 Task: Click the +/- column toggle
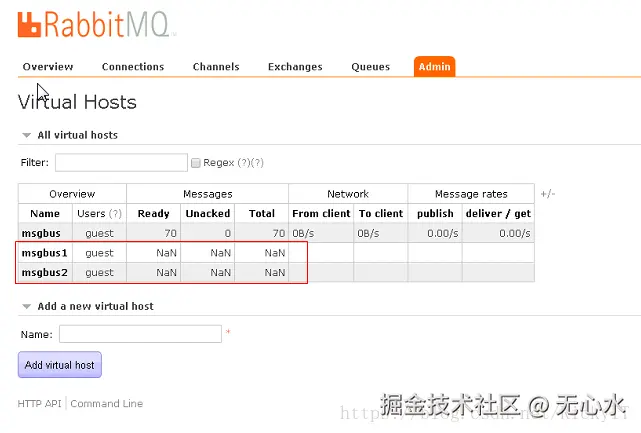click(x=548, y=194)
